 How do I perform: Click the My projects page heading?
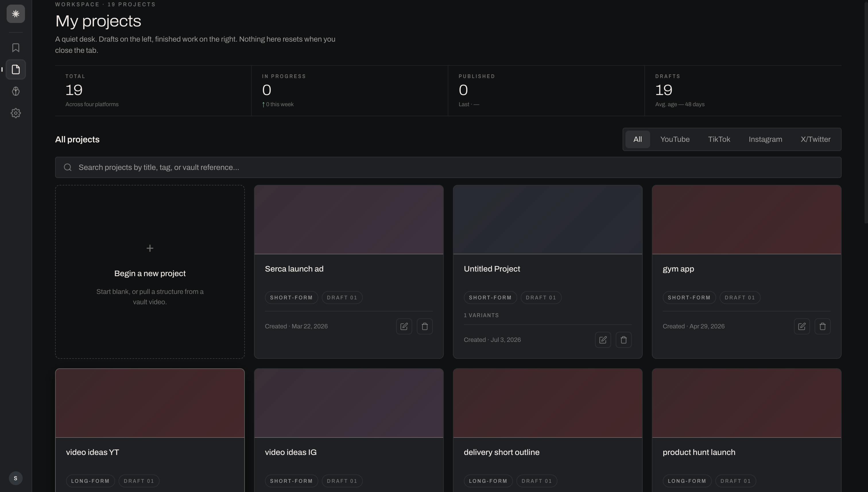click(x=98, y=21)
